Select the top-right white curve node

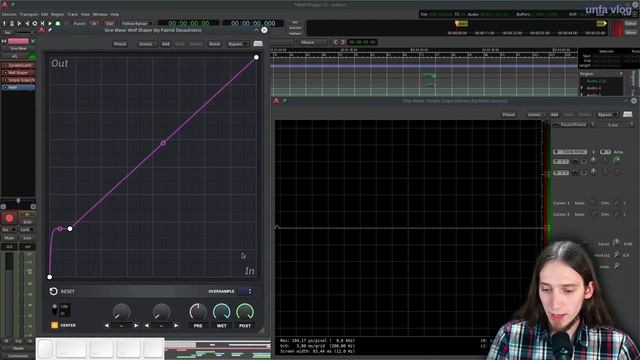point(256,57)
